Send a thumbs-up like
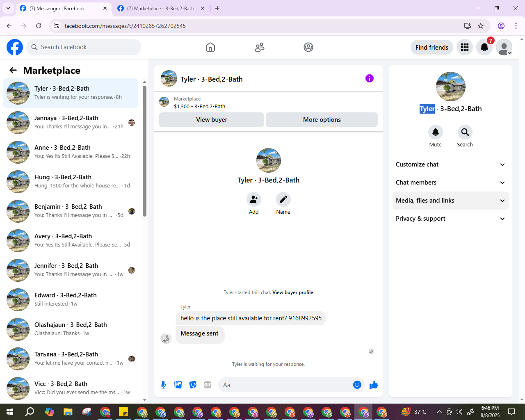This screenshot has height=420, width=525. (x=374, y=385)
